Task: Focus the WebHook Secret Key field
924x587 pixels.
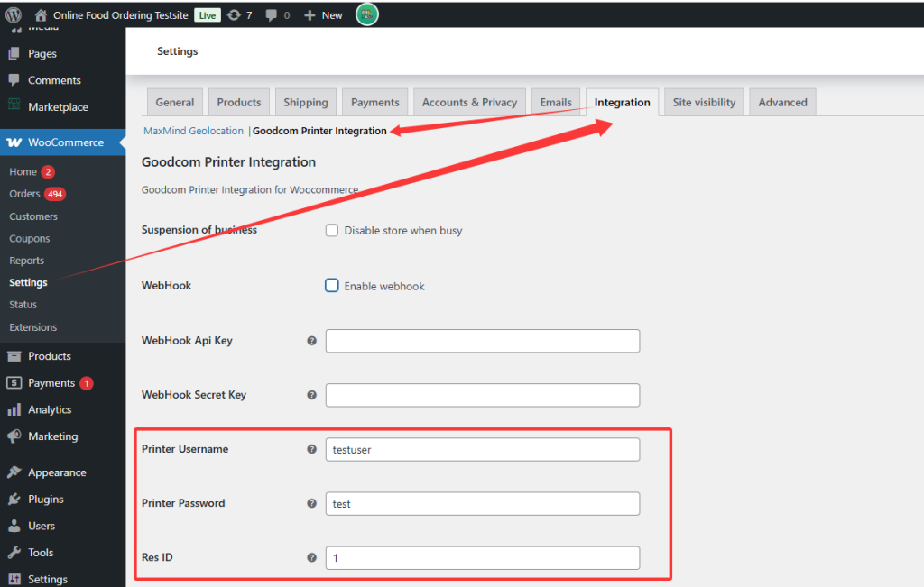Action: [x=483, y=395]
